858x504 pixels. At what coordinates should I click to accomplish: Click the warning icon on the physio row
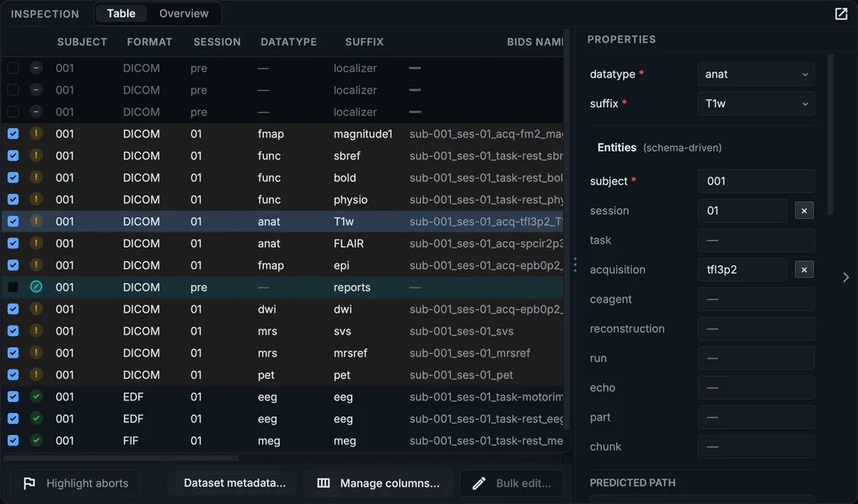tap(36, 199)
